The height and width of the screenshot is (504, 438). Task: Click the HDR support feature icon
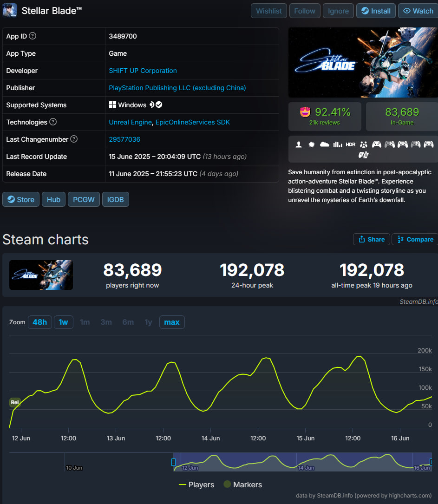(x=351, y=144)
